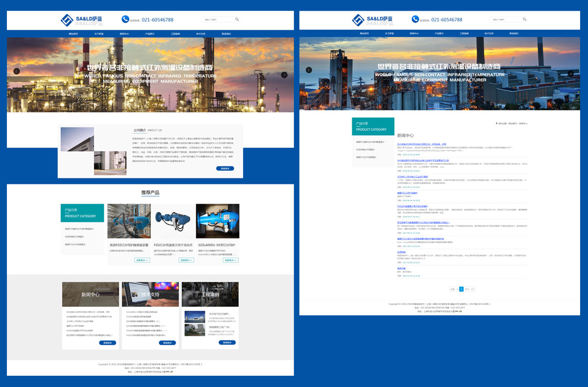
Task: Click the SGSL4000U-XX product image
Action: point(218,221)
